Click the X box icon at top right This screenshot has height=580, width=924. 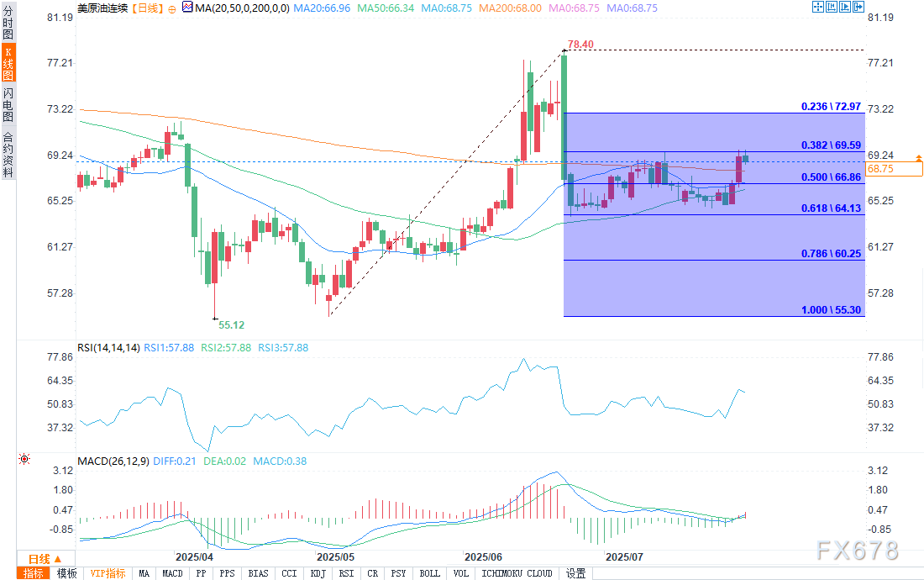click(857, 7)
